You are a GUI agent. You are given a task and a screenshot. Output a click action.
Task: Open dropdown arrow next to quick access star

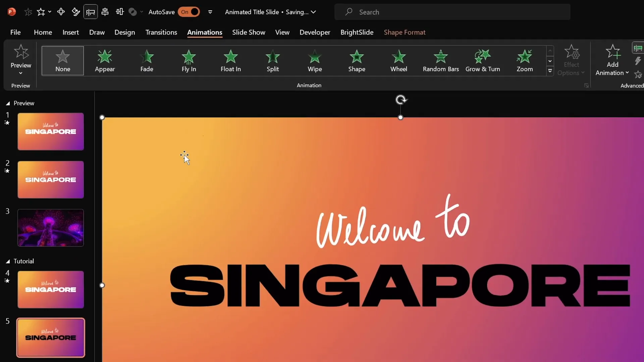(x=50, y=12)
